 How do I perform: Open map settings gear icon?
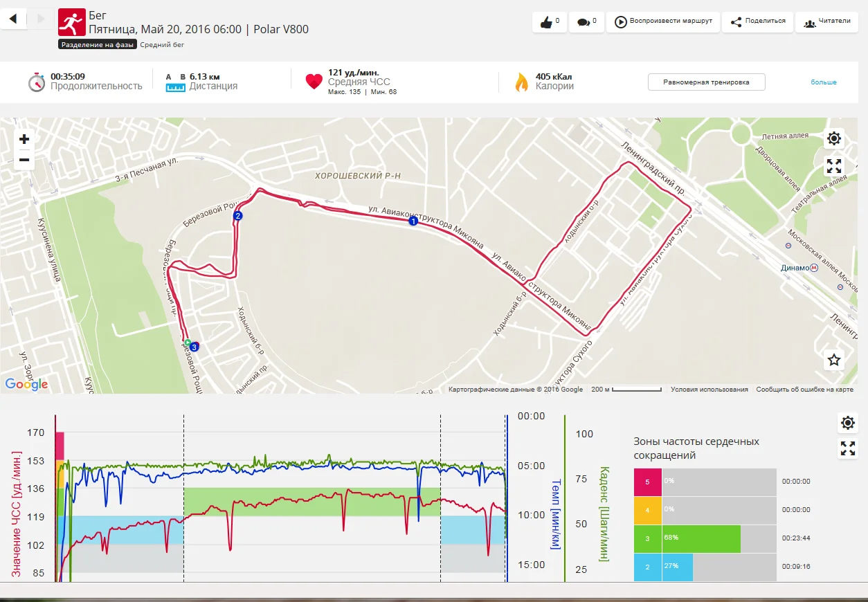[834, 138]
